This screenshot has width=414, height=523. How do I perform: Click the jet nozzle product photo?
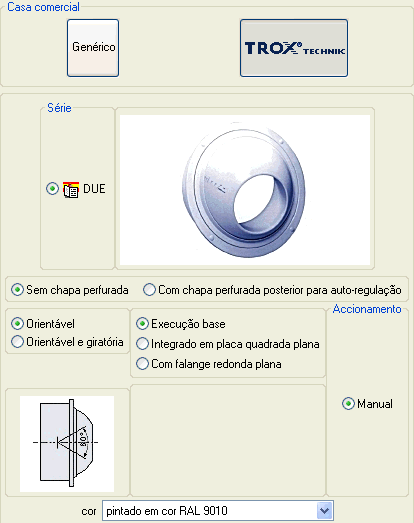[245, 190]
